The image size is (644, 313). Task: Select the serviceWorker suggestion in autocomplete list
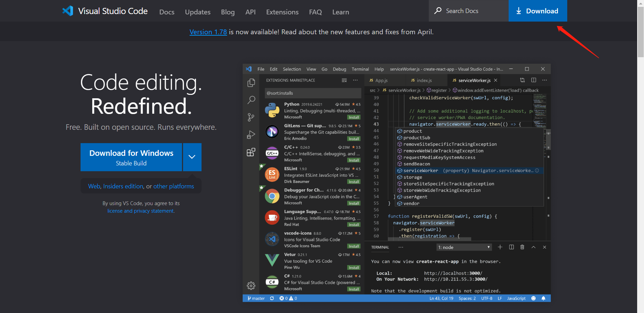coord(470,171)
